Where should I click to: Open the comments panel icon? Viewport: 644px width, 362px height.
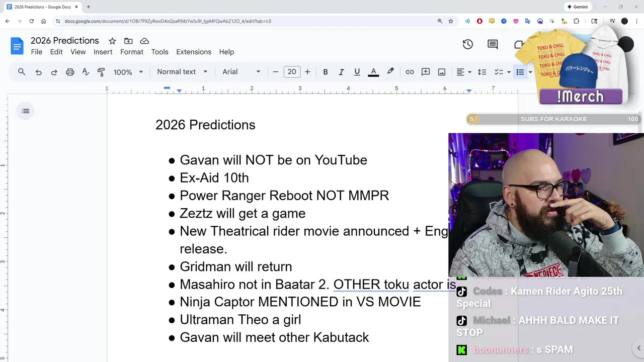493,44
